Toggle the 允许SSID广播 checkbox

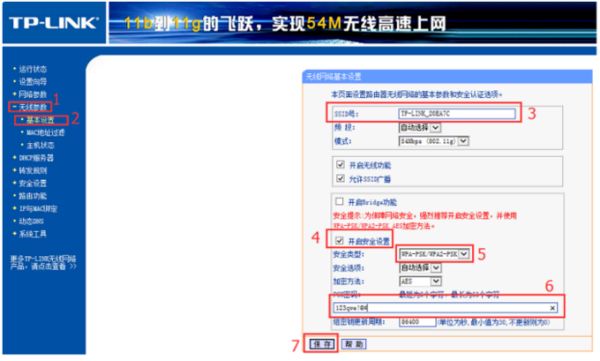(340, 178)
